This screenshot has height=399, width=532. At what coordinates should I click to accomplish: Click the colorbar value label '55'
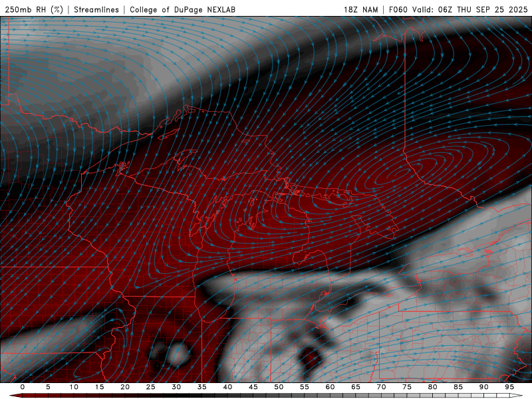click(x=305, y=387)
